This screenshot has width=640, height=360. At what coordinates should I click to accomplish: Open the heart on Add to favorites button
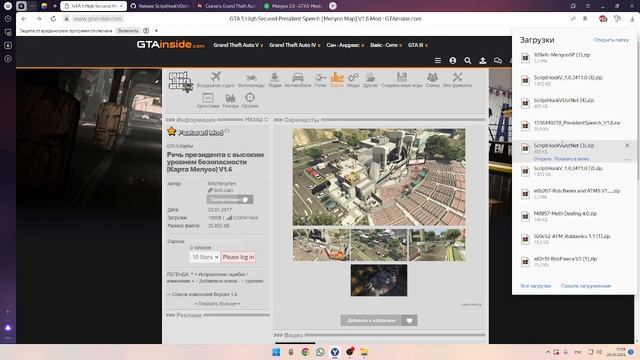coord(409,320)
